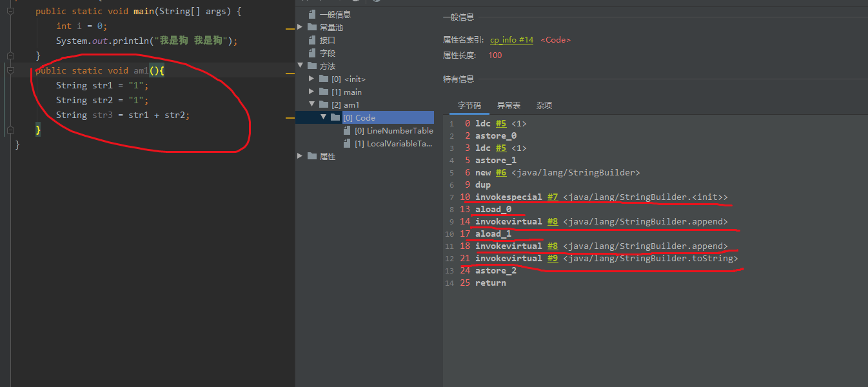Viewport: 868px width, 387px height.
Task: Open the cp_info #14 constant pool link
Action: pos(512,40)
